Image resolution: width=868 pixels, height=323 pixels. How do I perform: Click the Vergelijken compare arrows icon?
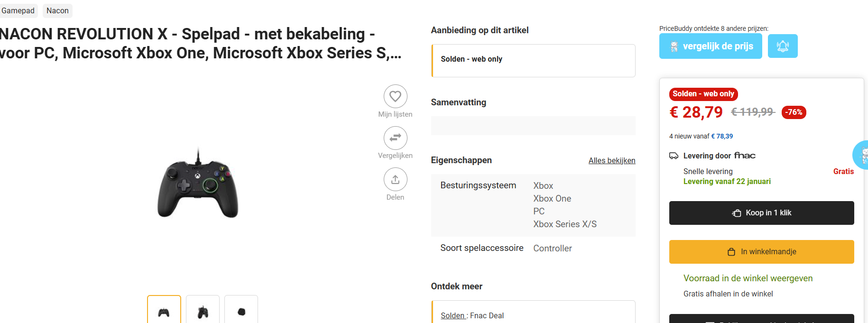coord(395,138)
